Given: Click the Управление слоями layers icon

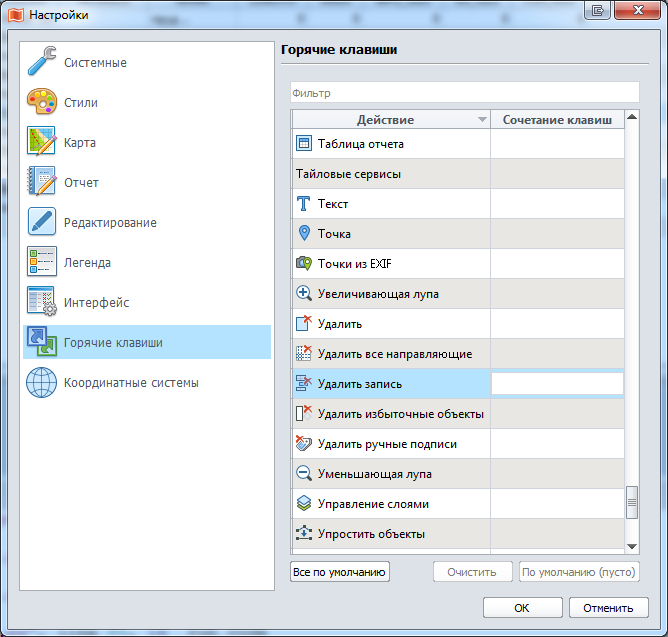Looking at the screenshot, I should (305, 504).
